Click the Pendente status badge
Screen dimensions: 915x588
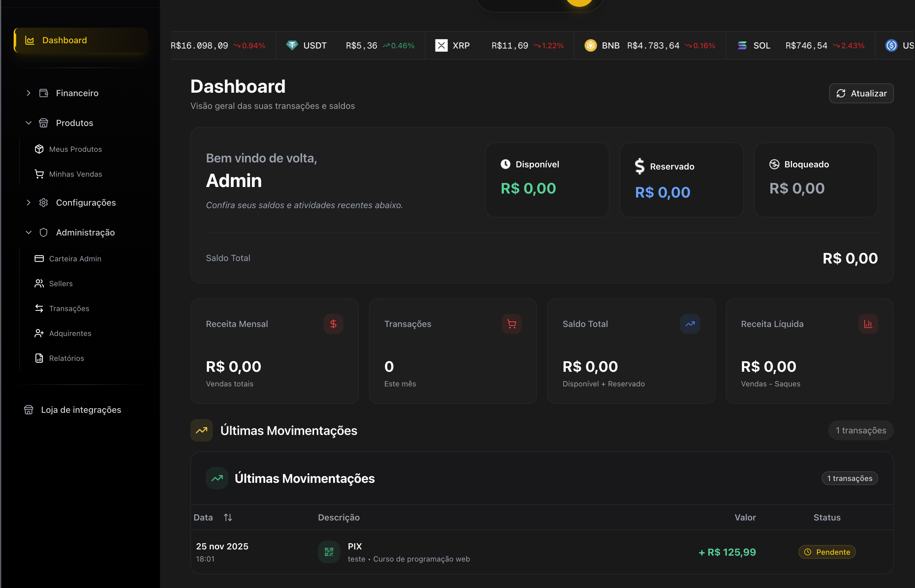(x=827, y=552)
